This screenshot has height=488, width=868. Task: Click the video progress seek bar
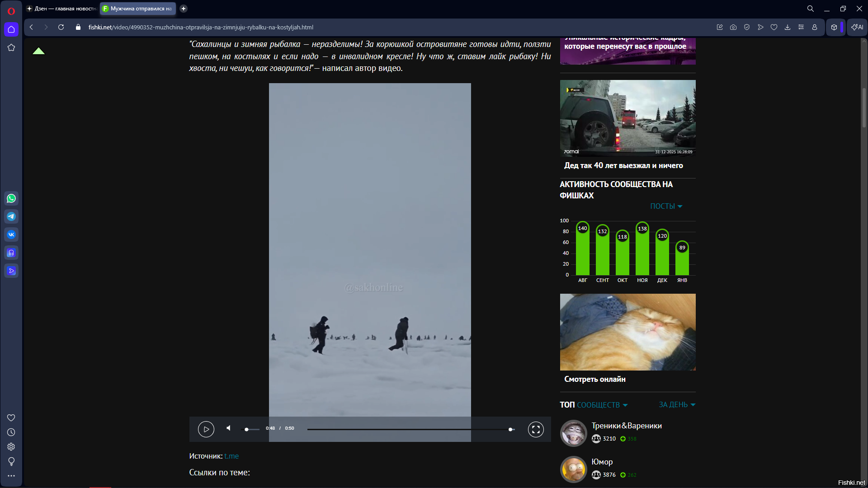[407, 429]
